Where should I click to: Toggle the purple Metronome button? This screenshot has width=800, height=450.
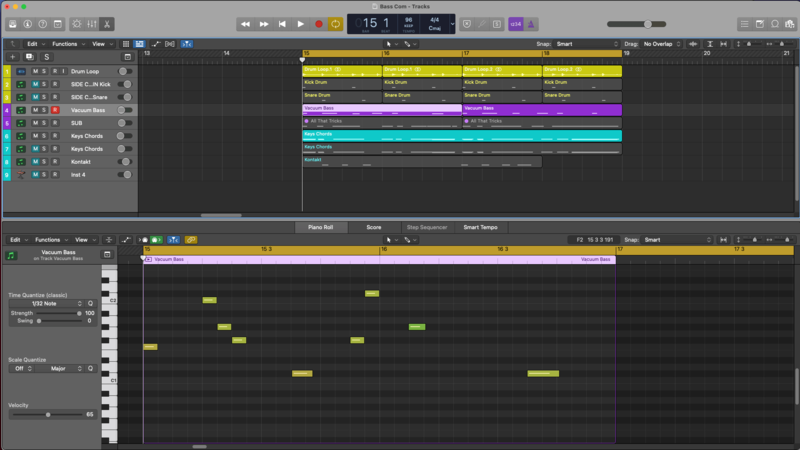(532, 23)
